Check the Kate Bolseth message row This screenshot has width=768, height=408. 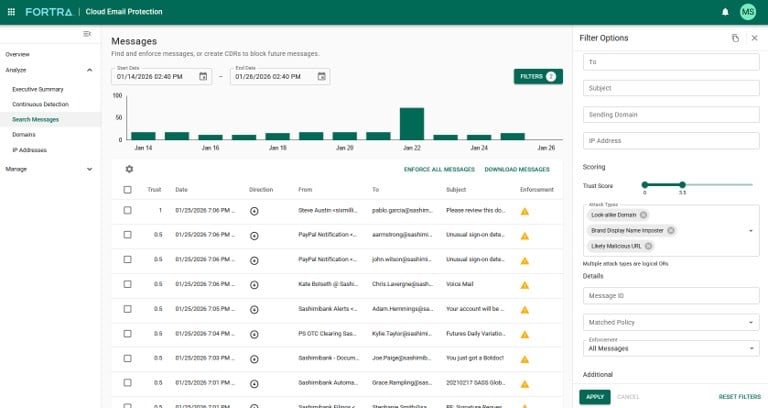tap(127, 284)
